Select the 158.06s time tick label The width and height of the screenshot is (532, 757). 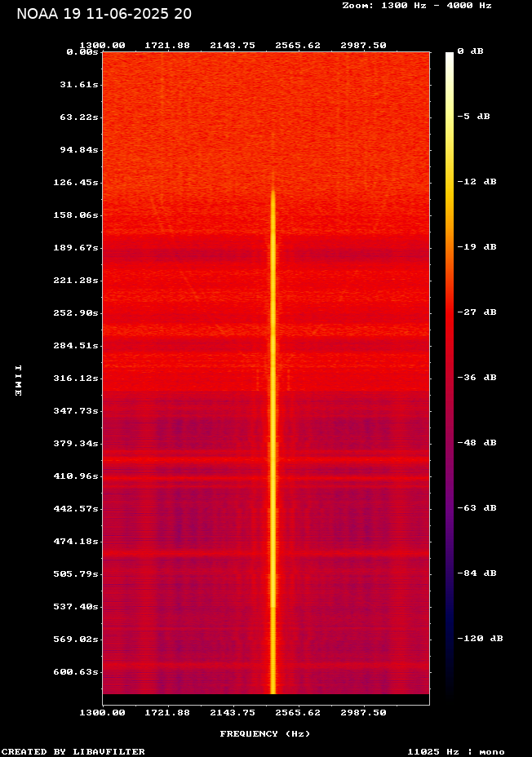point(76,215)
